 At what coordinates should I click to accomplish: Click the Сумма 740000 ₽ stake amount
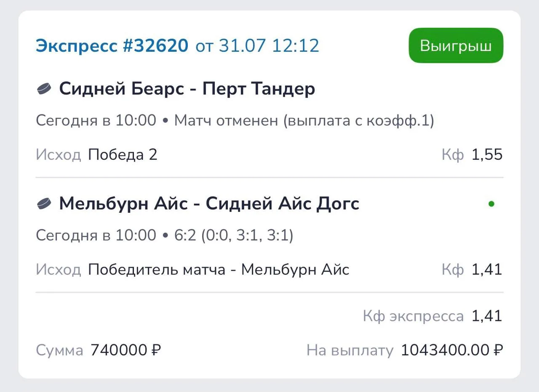tap(126, 350)
